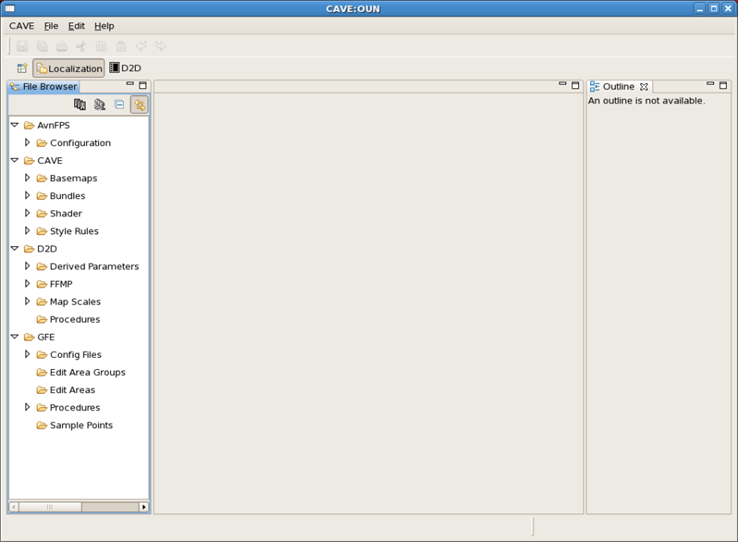Click the Undo arrow icon
The height and width of the screenshot is (542, 738).
pos(141,46)
